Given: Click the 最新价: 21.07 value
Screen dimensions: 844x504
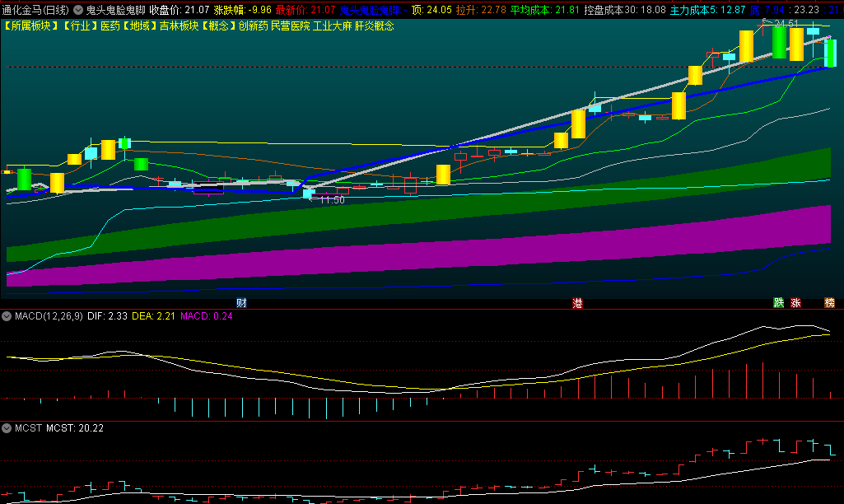Looking at the screenshot, I should pos(305,10).
